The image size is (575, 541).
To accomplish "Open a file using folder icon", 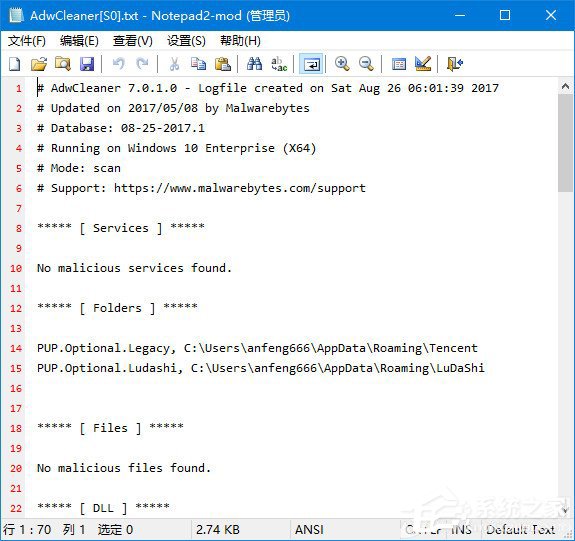I will pos(39,64).
